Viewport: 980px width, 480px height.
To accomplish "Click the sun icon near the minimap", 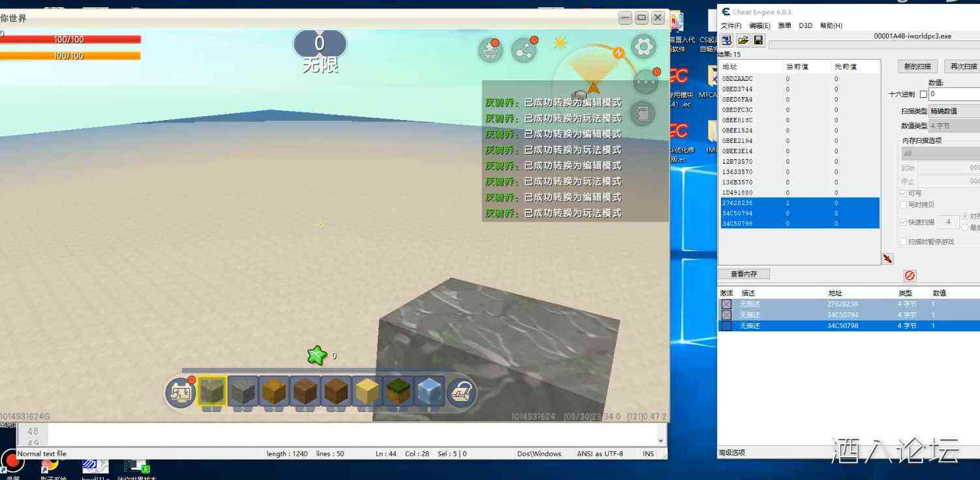I will click(x=560, y=43).
